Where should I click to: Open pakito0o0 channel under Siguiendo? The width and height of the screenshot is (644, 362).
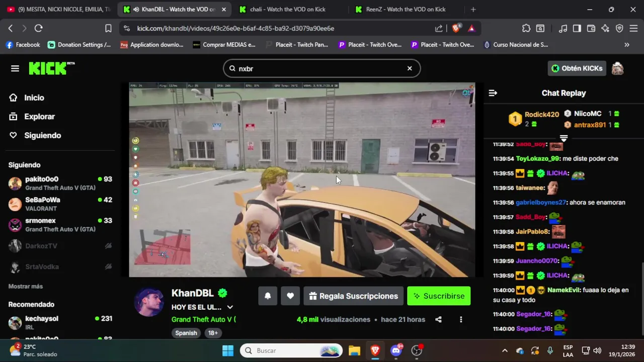coord(60,183)
